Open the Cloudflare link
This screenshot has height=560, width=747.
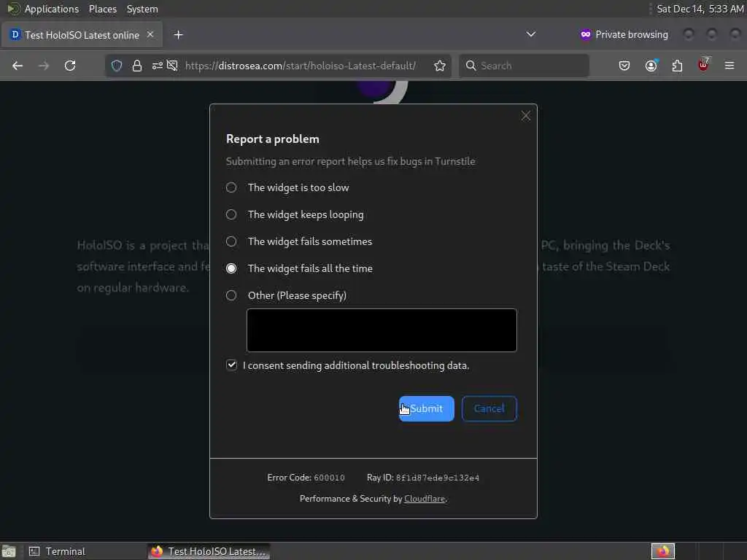pyautogui.click(x=425, y=499)
